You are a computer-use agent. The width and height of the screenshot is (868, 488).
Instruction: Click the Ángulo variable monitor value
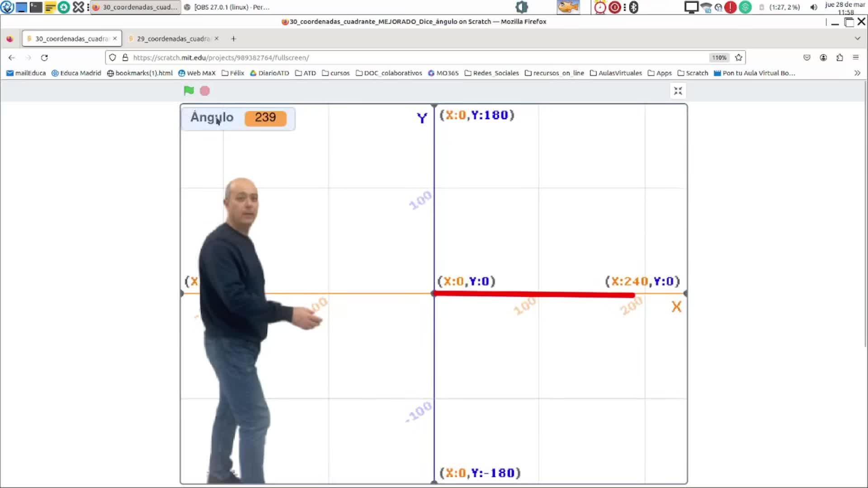coord(265,117)
